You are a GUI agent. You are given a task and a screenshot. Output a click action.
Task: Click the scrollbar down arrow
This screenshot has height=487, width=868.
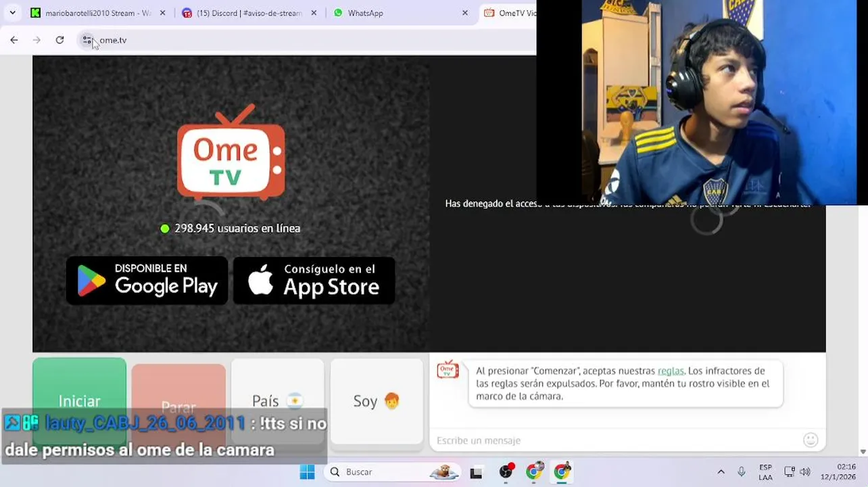pyautogui.click(x=863, y=451)
